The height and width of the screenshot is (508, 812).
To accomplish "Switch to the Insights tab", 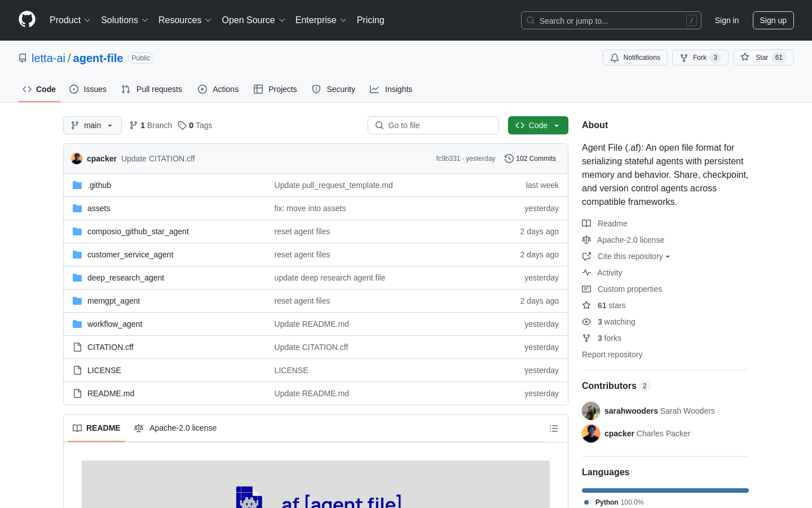I will tap(391, 89).
